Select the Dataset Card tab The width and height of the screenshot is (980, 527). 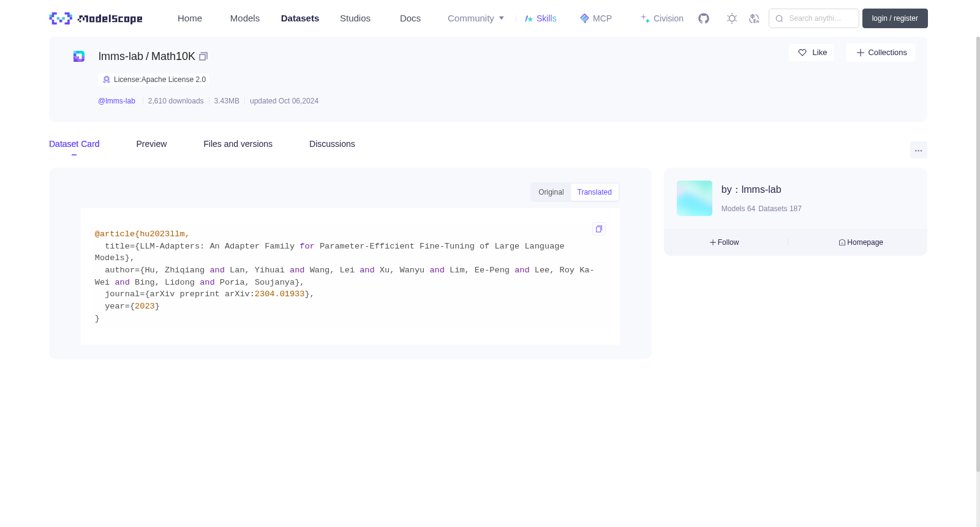point(74,144)
